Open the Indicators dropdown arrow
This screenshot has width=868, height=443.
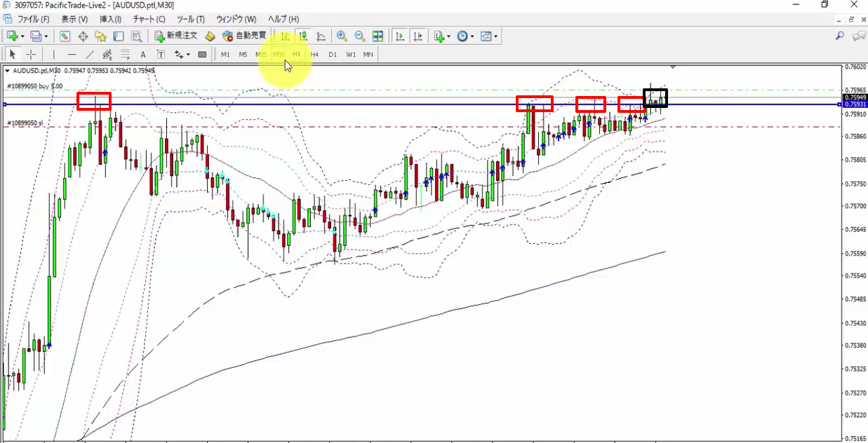click(x=449, y=36)
